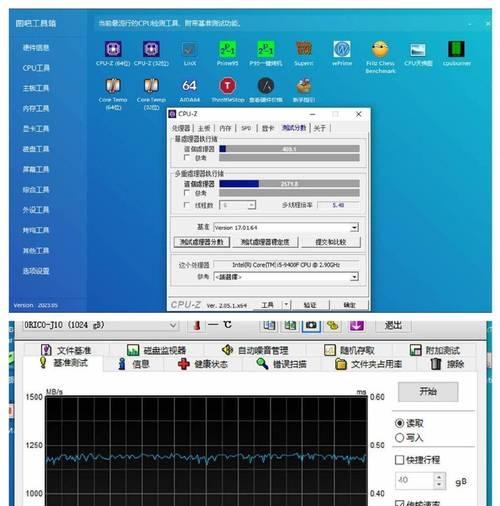Image resolution: width=500 pixels, height=506 pixels.
Task: Click the 多线程倍率 value field
Action: 338,205
